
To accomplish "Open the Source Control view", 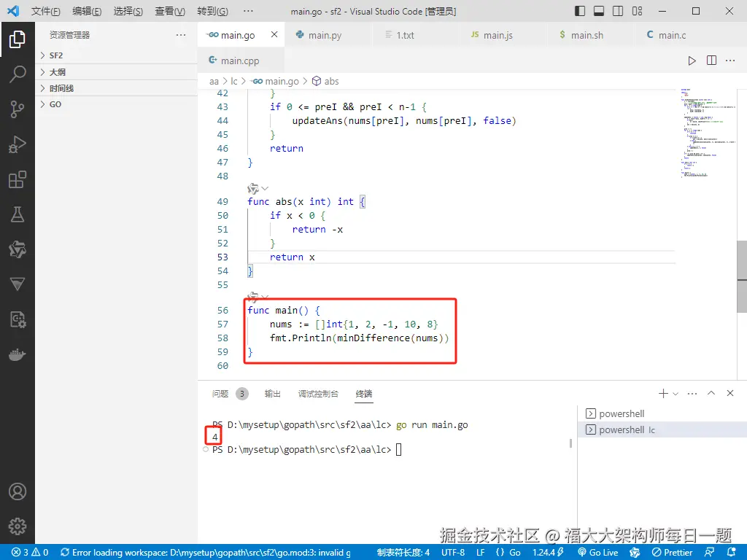I will pos(18,109).
